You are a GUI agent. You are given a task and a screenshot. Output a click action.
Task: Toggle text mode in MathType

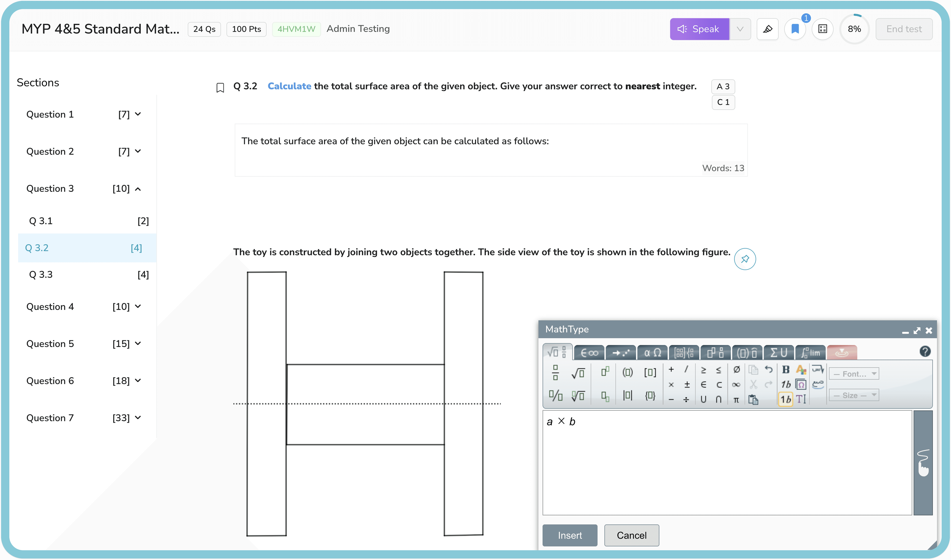click(801, 399)
